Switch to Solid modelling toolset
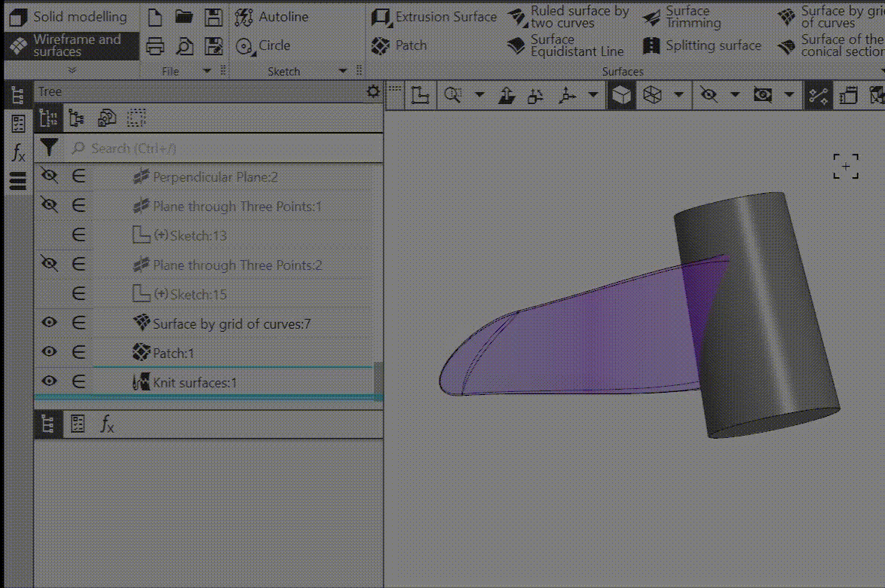The width and height of the screenshot is (885, 588). pos(71,17)
